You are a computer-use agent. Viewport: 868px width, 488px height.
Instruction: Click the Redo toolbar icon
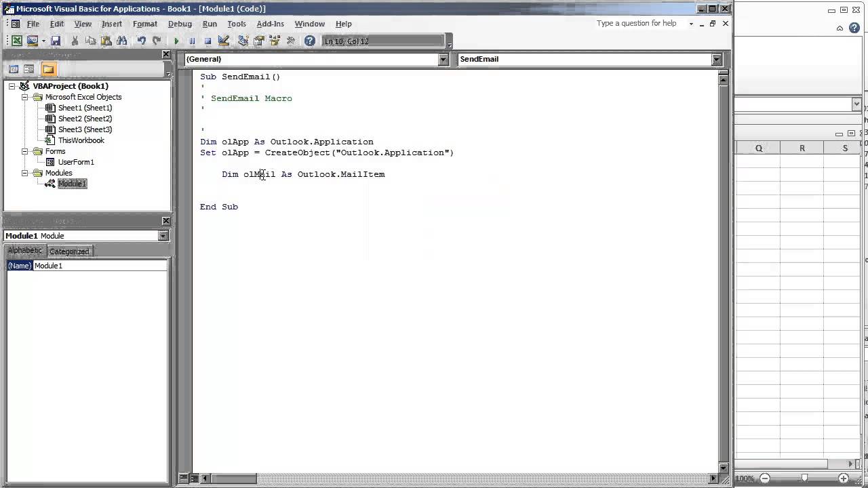click(x=157, y=41)
